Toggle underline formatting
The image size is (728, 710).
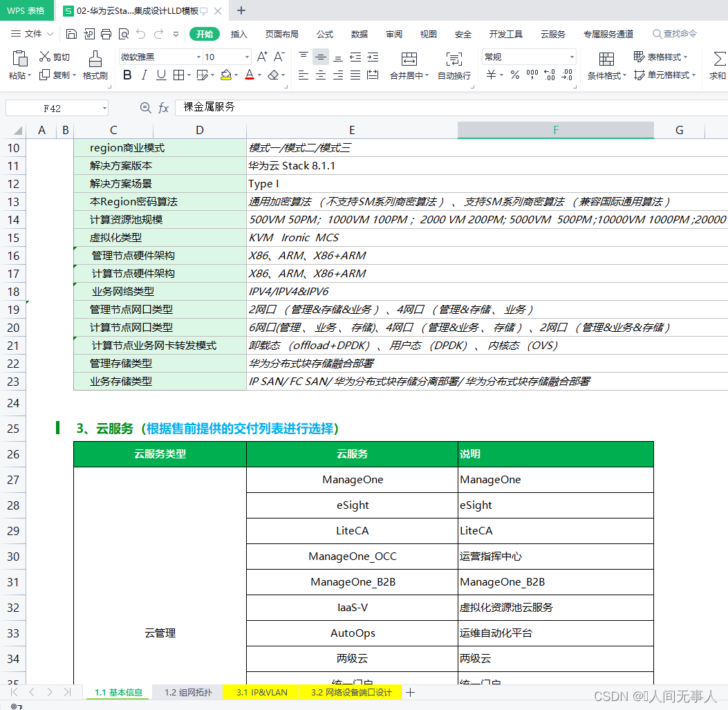pos(161,75)
